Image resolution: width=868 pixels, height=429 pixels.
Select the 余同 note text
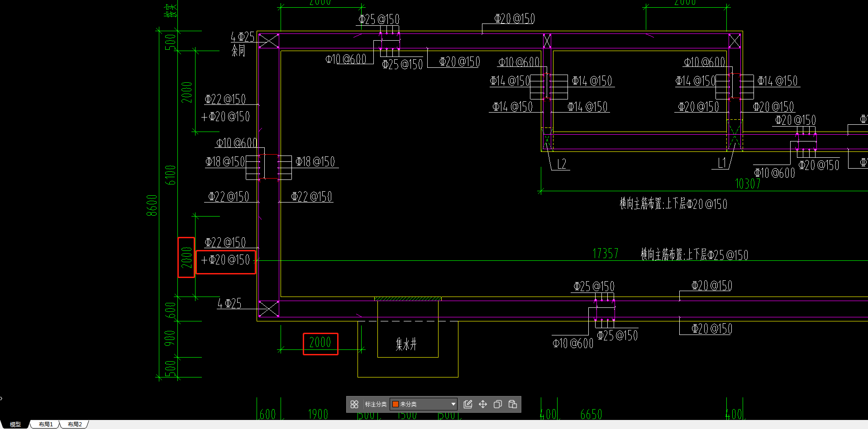[x=238, y=50]
